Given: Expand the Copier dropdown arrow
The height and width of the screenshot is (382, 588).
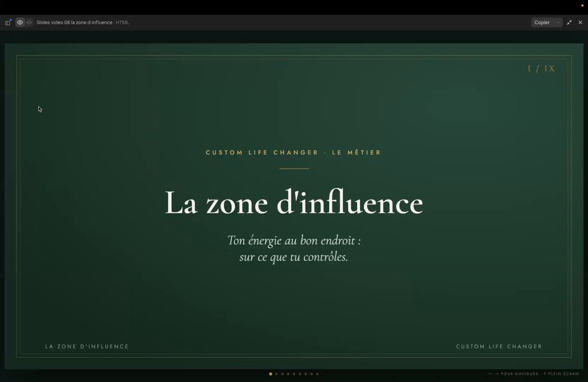Looking at the screenshot, I should (558, 22).
